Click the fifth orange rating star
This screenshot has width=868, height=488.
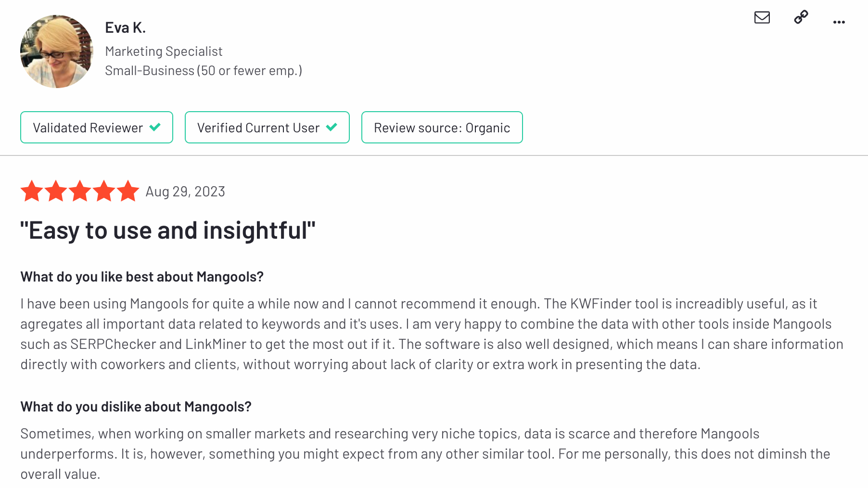click(x=128, y=191)
